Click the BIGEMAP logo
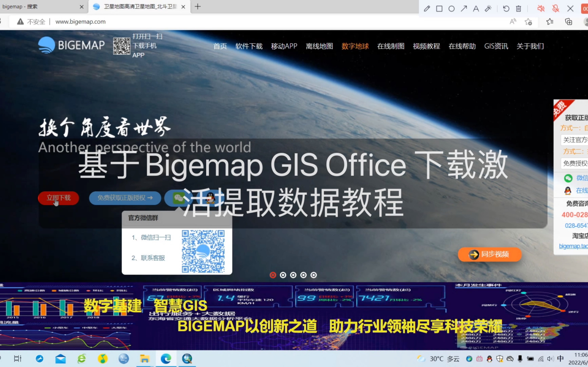This screenshot has height=367, width=588. tap(72, 45)
